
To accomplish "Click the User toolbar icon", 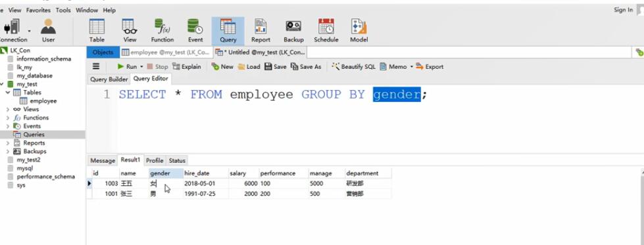I will 48,31.
